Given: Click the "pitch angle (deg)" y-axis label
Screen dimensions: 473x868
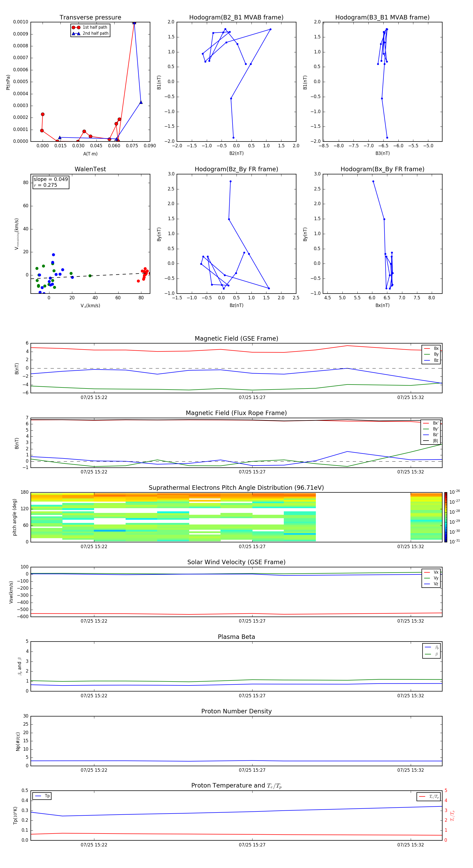Looking at the screenshot, I should tap(14, 517).
